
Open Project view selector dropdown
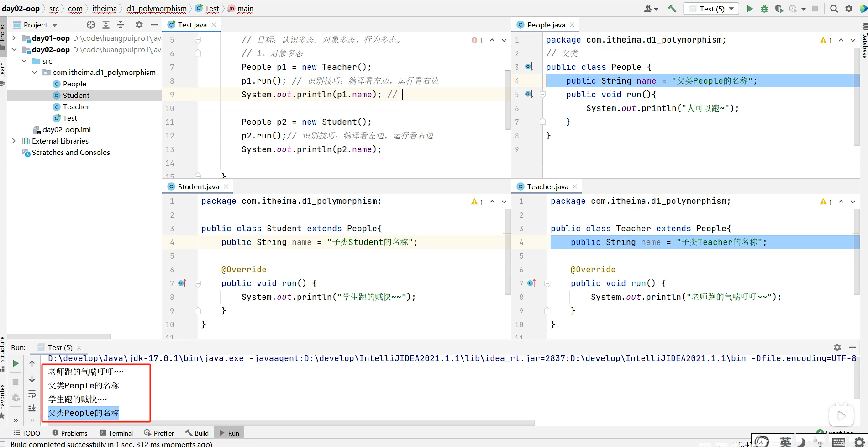[x=55, y=25]
